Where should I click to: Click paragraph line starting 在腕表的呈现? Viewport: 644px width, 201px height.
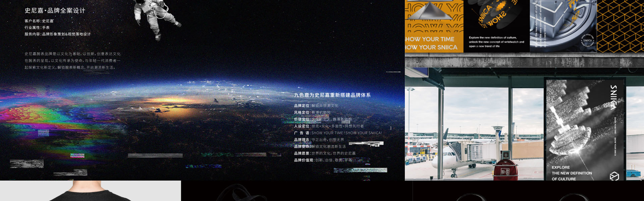72,61
